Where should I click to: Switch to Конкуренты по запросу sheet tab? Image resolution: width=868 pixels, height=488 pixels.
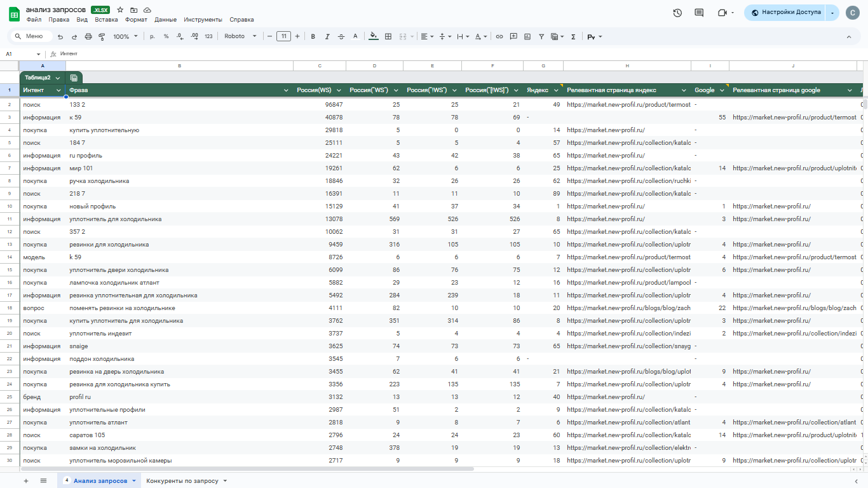[x=182, y=481]
